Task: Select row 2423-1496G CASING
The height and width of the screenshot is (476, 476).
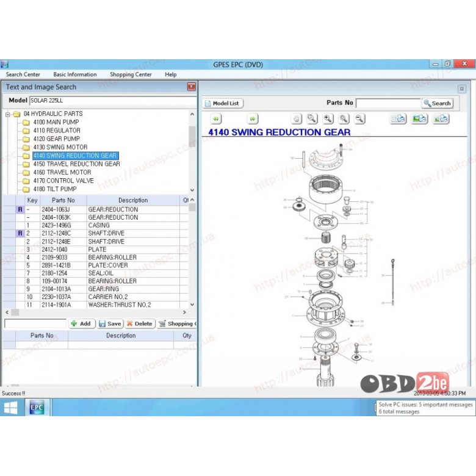Action: pyautogui.click(x=96, y=225)
